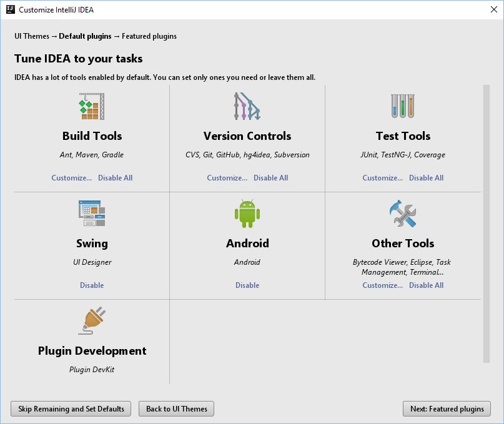The height and width of the screenshot is (424, 504).
Task: Click the vertical scrollbar of plugin list
Action: [x=487, y=224]
